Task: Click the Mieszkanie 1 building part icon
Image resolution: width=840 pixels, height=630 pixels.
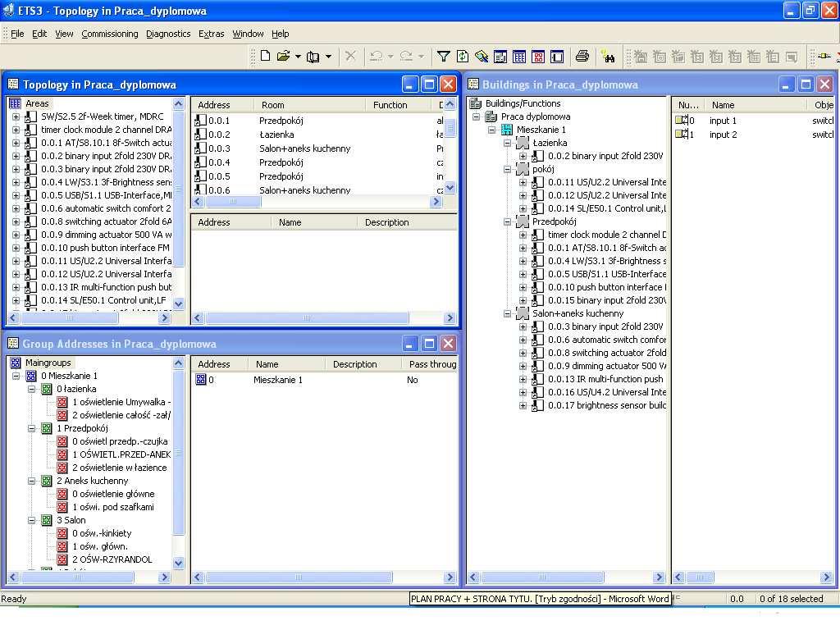Action: [507, 130]
